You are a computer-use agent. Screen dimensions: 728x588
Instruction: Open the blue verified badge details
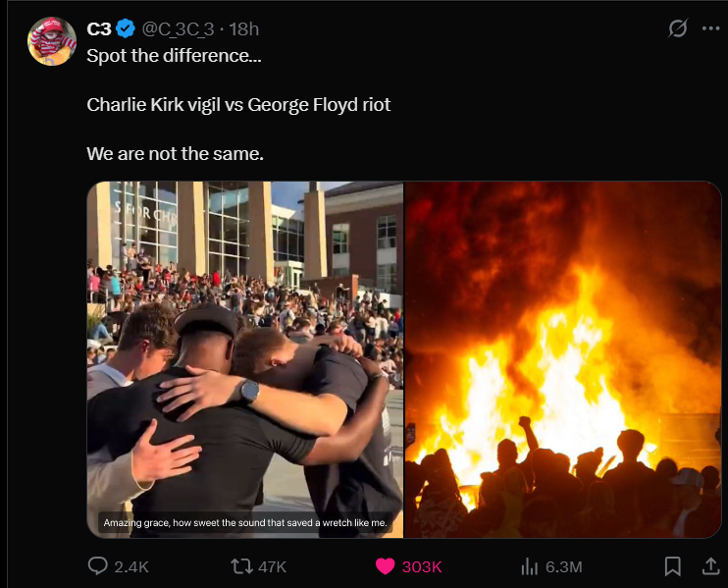pos(126,28)
